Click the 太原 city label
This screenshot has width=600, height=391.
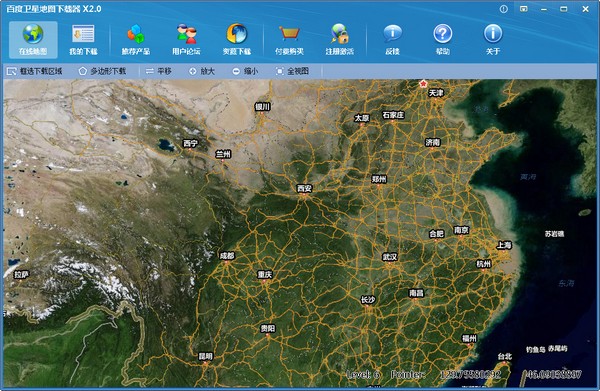click(362, 118)
